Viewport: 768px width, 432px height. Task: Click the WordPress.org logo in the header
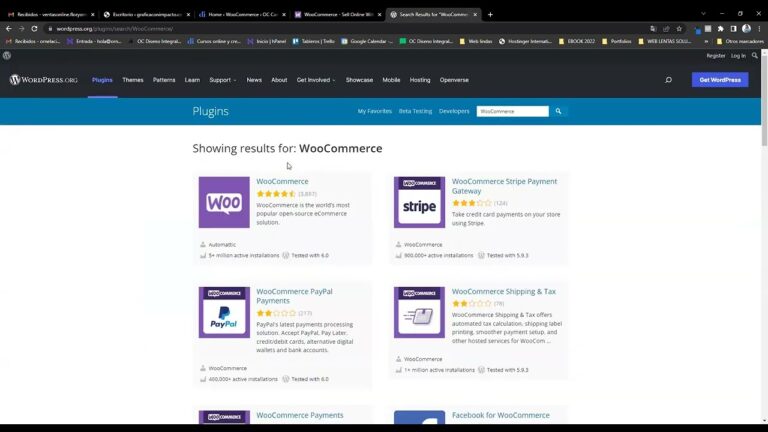click(x=44, y=80)
